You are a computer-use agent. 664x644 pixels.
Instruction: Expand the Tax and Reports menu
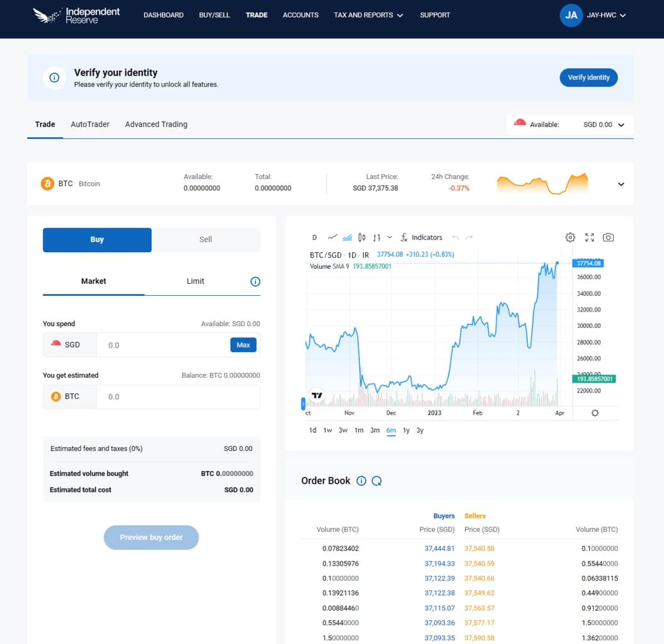(368, 15)
